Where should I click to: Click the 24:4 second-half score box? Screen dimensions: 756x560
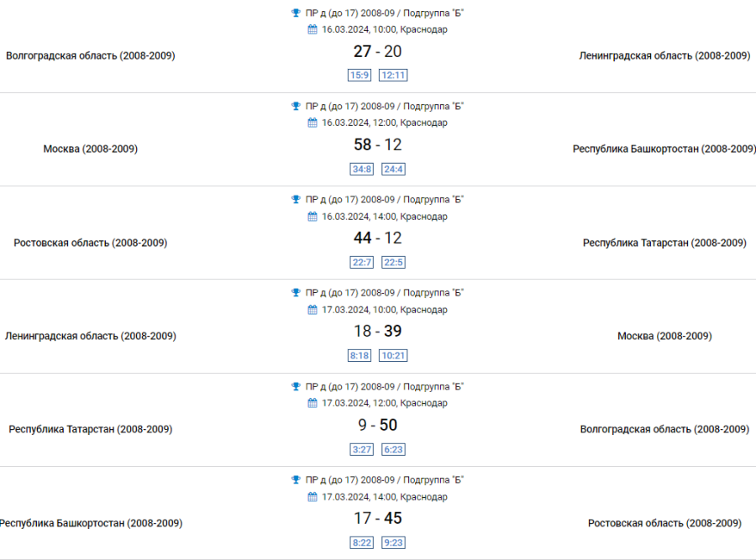point(393,169)
